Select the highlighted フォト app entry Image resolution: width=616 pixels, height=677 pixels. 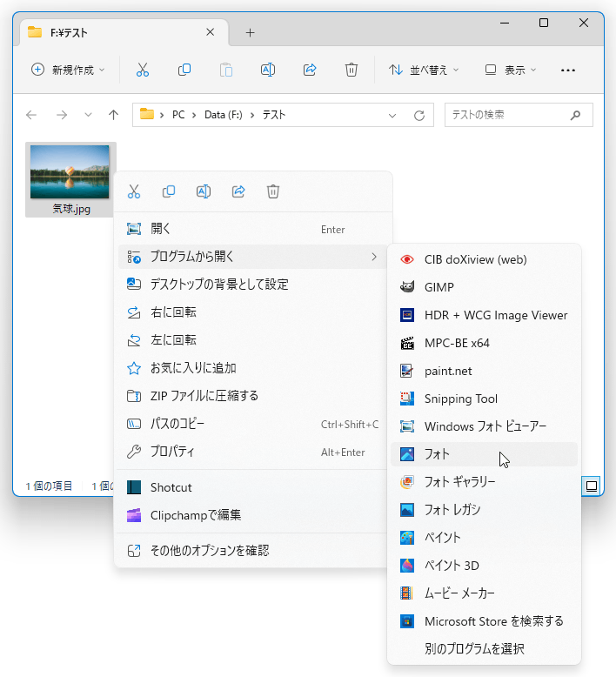(x=484, y=454)
